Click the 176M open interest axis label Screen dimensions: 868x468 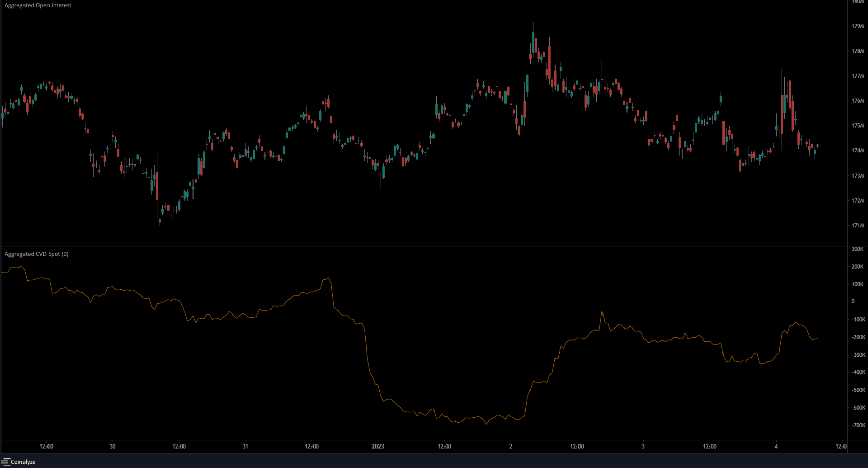(858, 101)
